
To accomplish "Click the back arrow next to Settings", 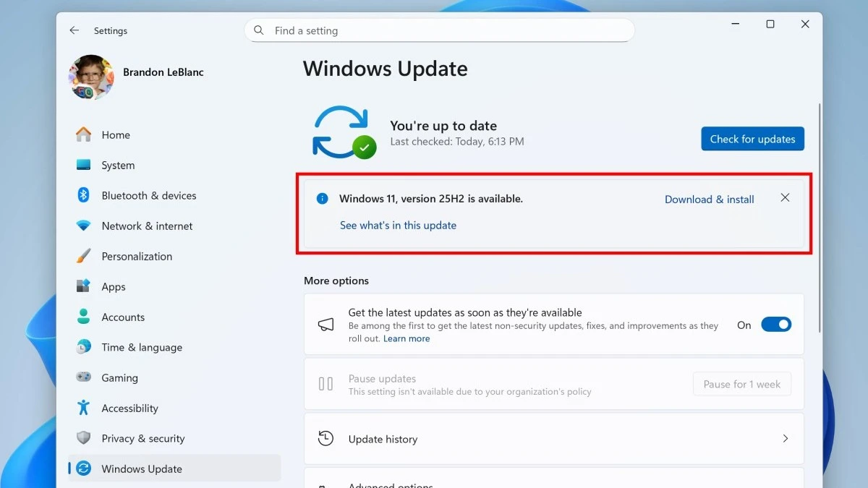I will point(73,30).
